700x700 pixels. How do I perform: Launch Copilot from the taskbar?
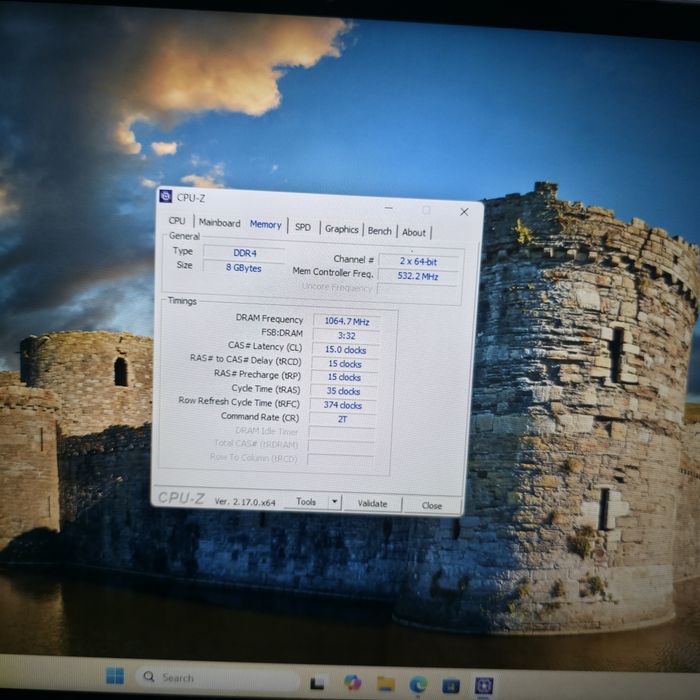[353, 683]
